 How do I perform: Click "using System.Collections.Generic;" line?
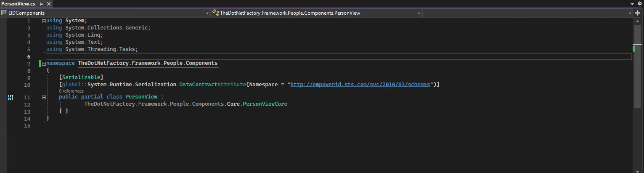(98, 28)
